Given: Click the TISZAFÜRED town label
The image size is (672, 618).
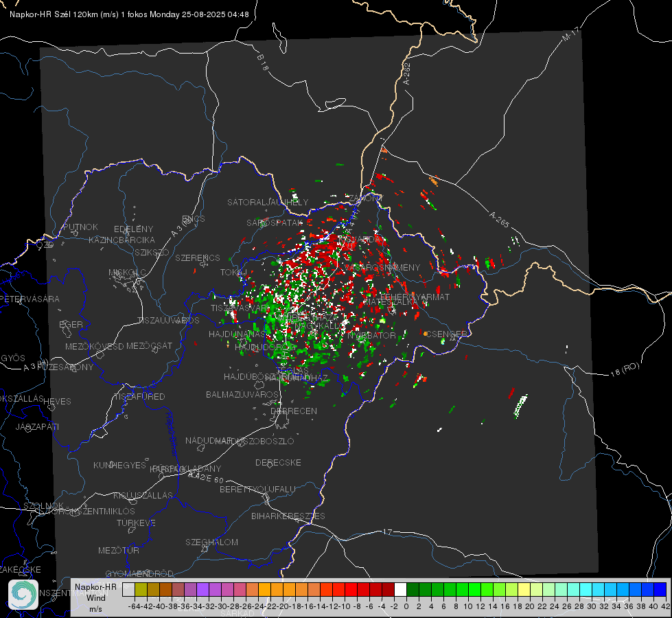Looking at the screenshot, I should pyautogui.click(x=139, y=397).
